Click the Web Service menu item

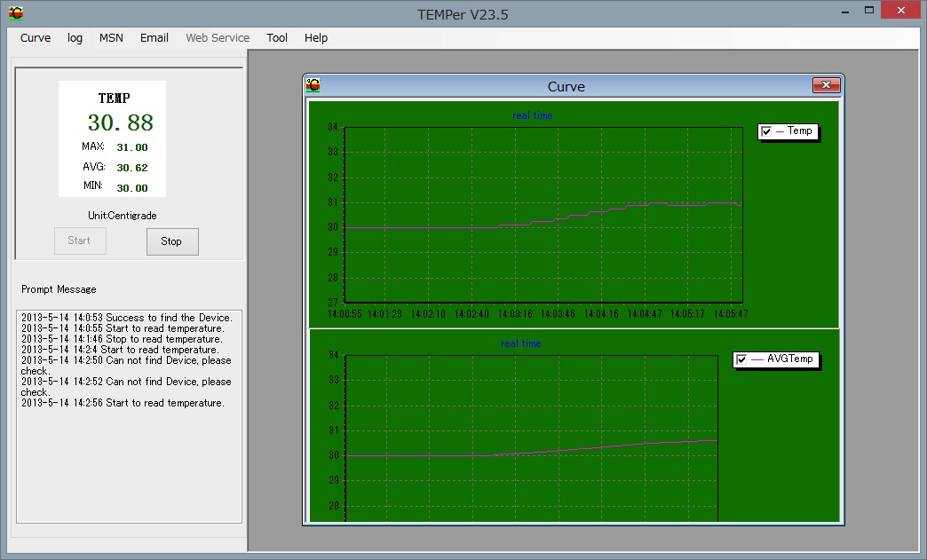tap(218, 38)
